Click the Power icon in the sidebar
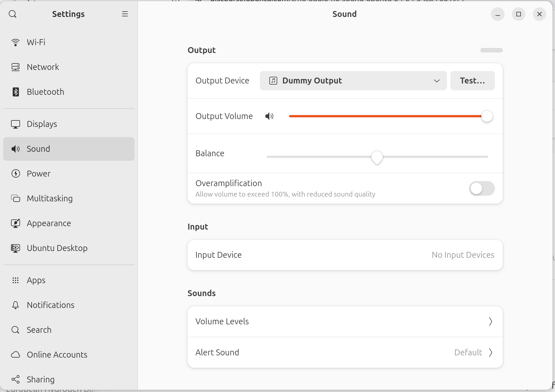Image resolution: width=555 pixels, height=392 pixels. click(16, 174)
